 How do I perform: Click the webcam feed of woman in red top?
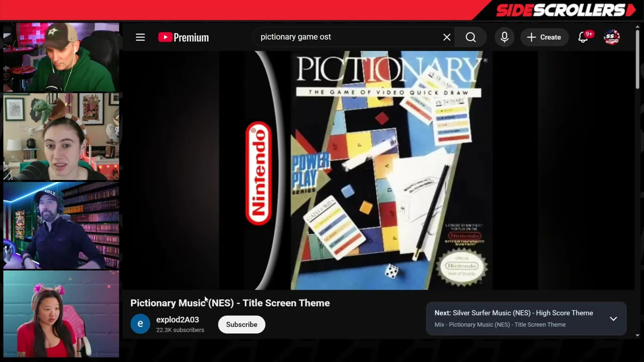coord(61,314)
